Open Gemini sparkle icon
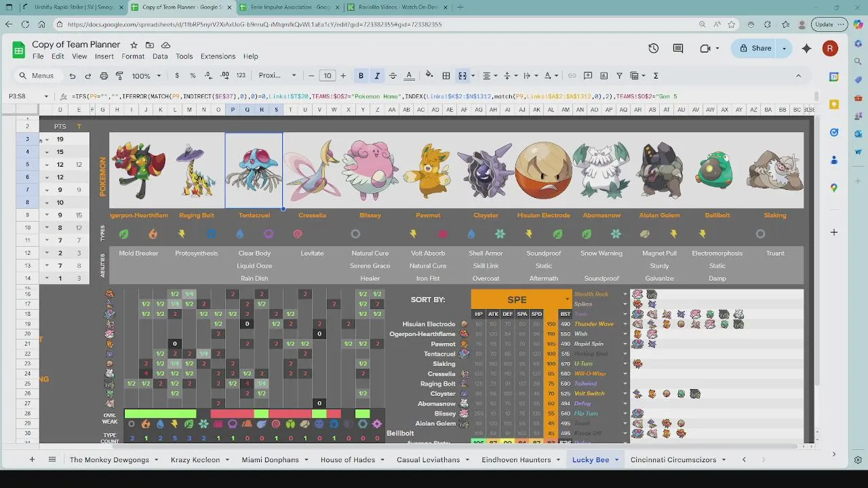This screenshot has width=868, height=488. pos(806,48)
